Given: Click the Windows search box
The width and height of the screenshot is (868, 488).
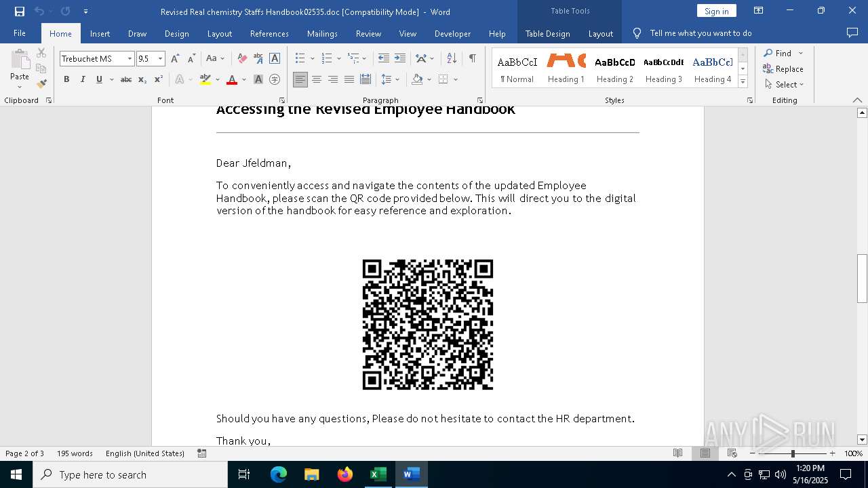Looking at the screenshot, I should point(130,474).
